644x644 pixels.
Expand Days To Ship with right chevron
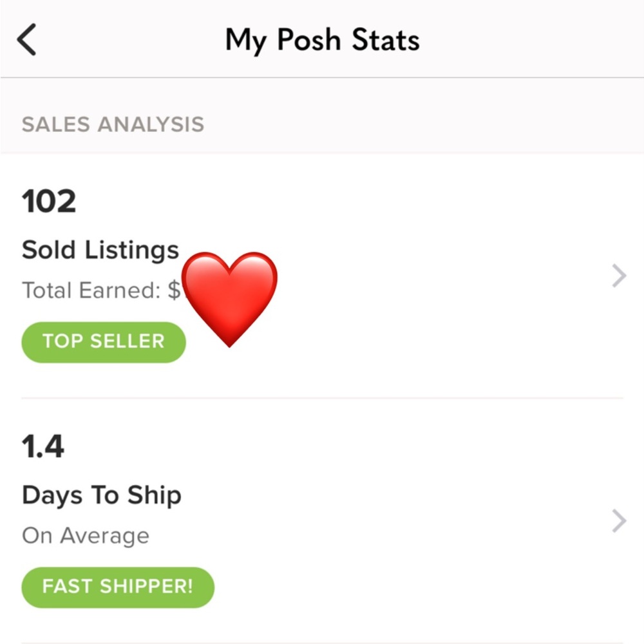click(x=618, y=521)
